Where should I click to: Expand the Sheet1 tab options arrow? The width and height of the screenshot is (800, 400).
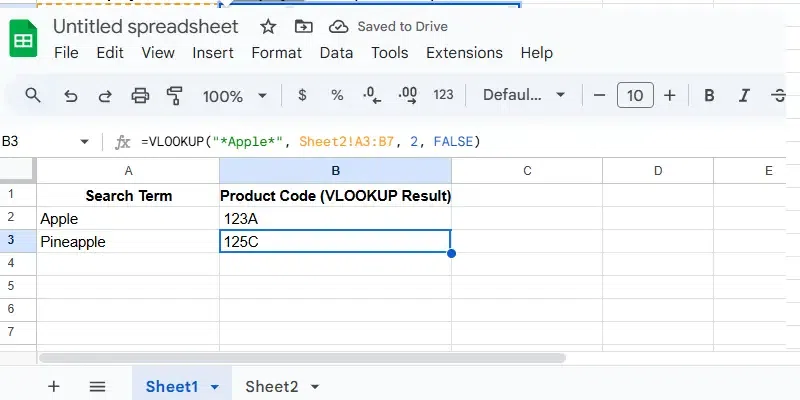[x=215, y=387]
